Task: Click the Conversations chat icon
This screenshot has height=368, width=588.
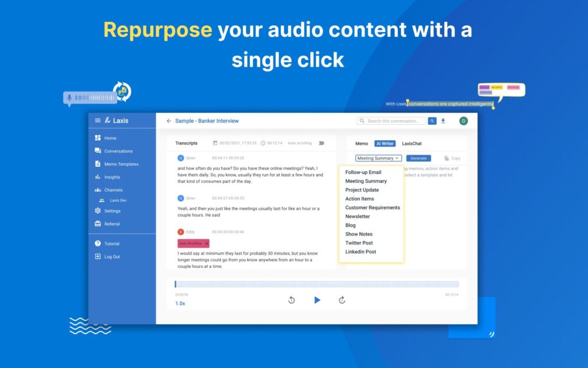Action: (x=98, y=151)
